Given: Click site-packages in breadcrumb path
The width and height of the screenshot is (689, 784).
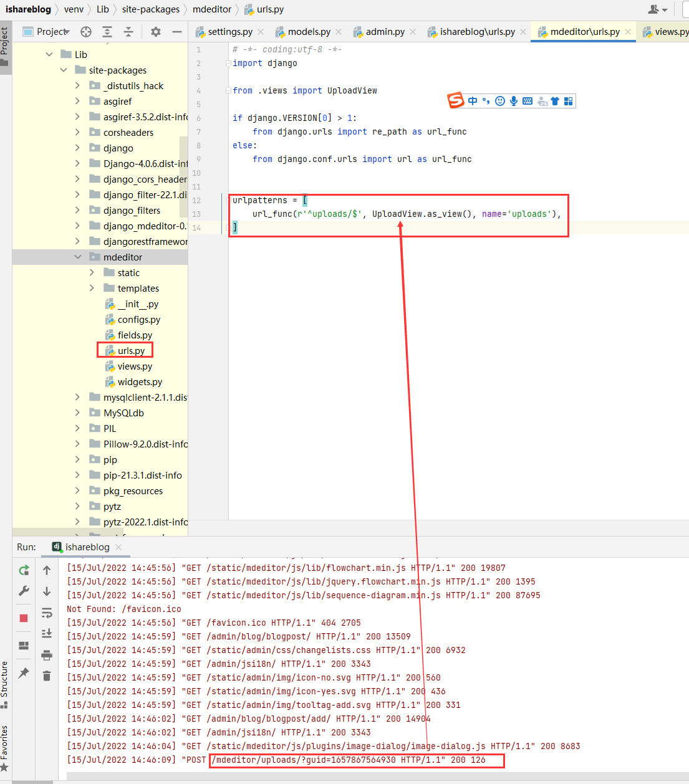Looking at the screenshot, I should tap(150, 9).
